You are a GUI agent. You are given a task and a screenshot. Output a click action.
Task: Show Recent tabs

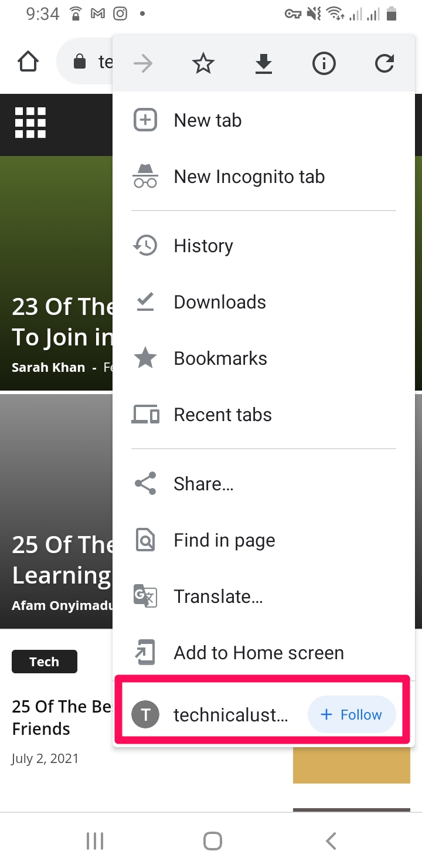tap(264, 415)
